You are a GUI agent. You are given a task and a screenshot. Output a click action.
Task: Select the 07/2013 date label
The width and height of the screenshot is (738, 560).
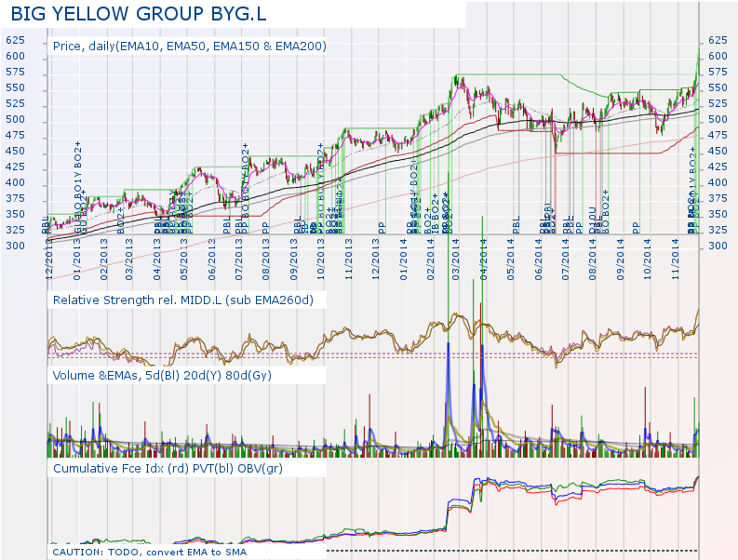(x=238, y=260)
